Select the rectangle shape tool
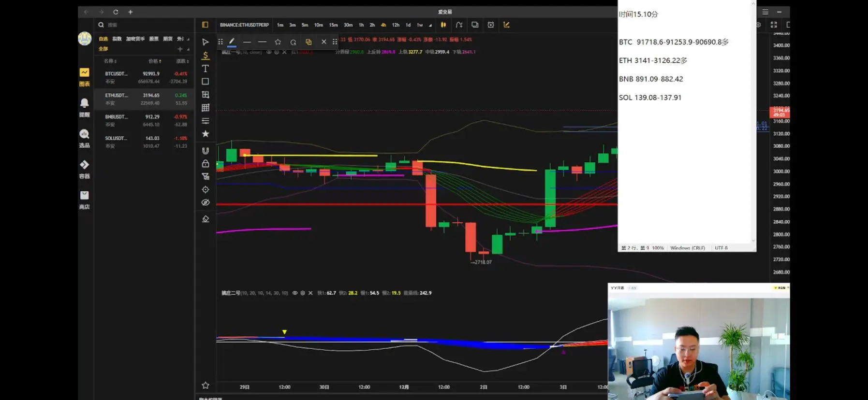The width and height of the screenshot is (868, 400). (205, 81)
